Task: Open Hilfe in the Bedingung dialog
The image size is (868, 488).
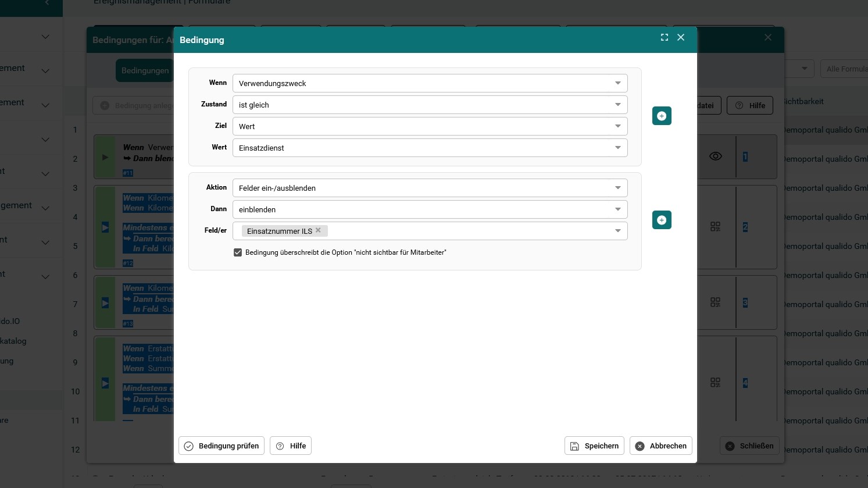Action: [291, 446]
